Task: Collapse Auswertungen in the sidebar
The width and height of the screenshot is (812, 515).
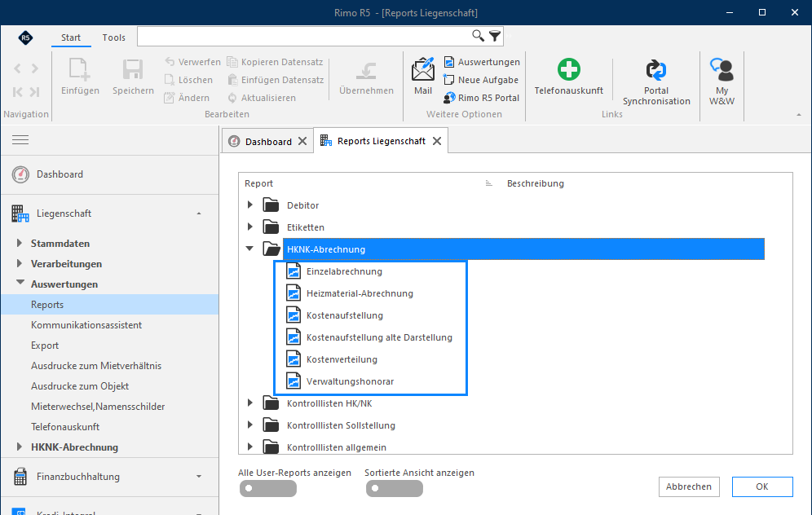Action: tap(20, 283)
